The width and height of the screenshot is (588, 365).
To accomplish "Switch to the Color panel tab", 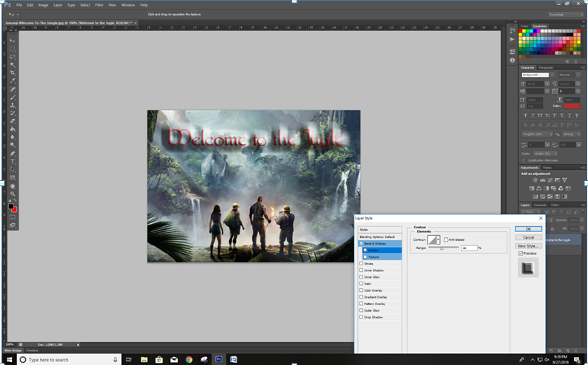I will click(524, 27).
